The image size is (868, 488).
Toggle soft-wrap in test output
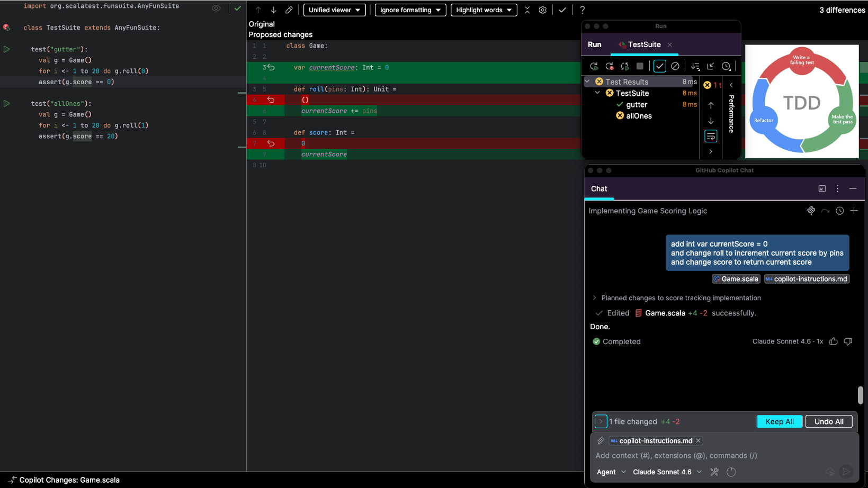711,137
